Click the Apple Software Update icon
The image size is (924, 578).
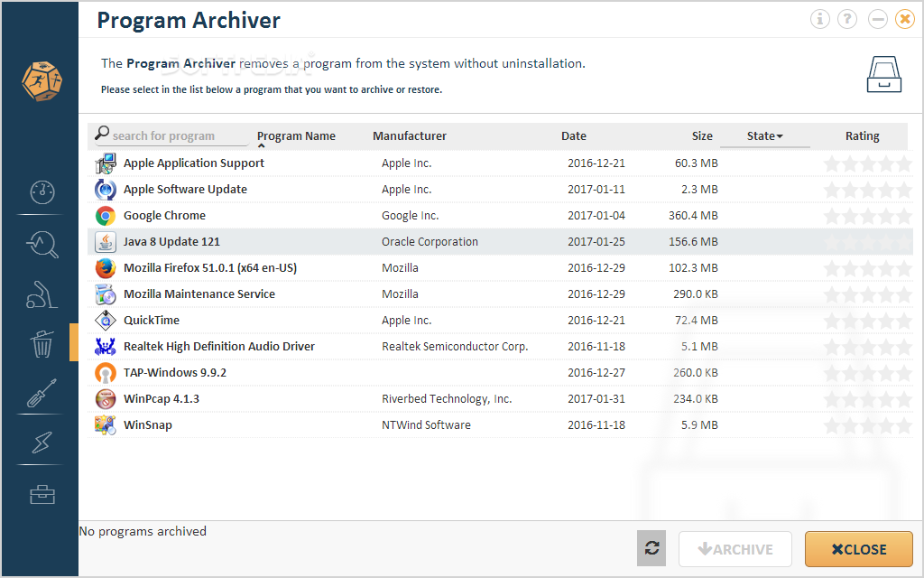coord(106,190)
